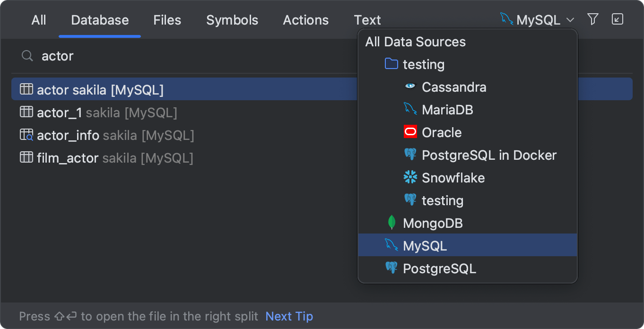Screen dimensions: 644x329
Task: Select All Data Sources from the list
Action: click(x=415, y=42)
